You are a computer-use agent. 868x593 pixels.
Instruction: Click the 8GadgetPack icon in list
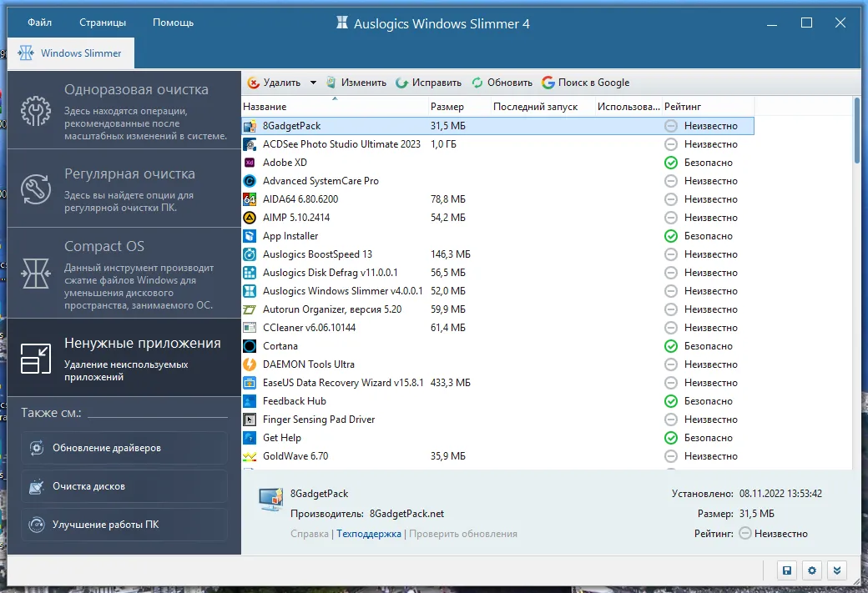(250, 126)
